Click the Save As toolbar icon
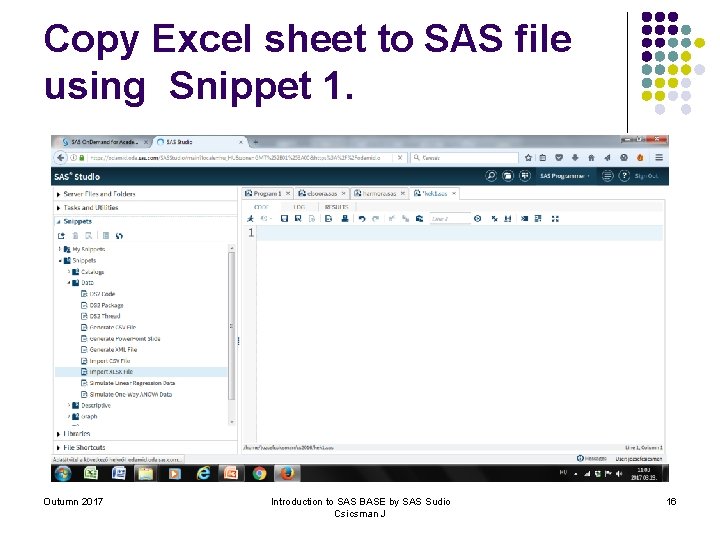Viewport: 720px width, 540px height. point(298,219)
